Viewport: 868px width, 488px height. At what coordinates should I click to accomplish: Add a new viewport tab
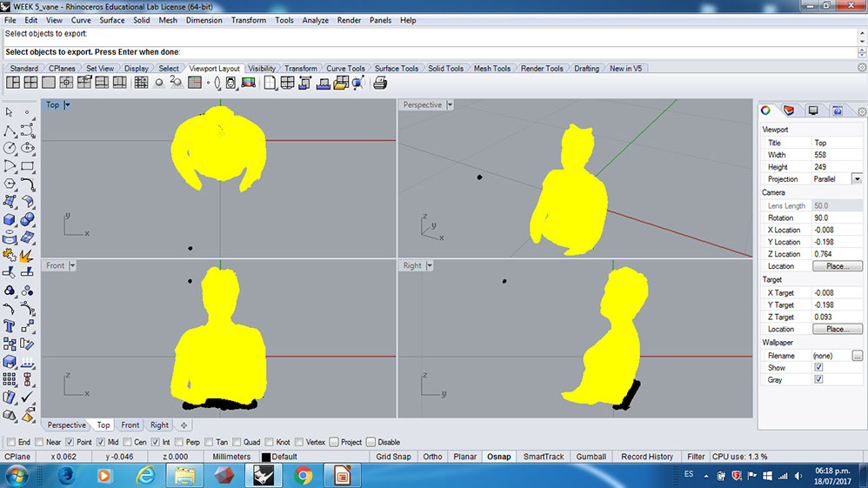coord(184,424)
